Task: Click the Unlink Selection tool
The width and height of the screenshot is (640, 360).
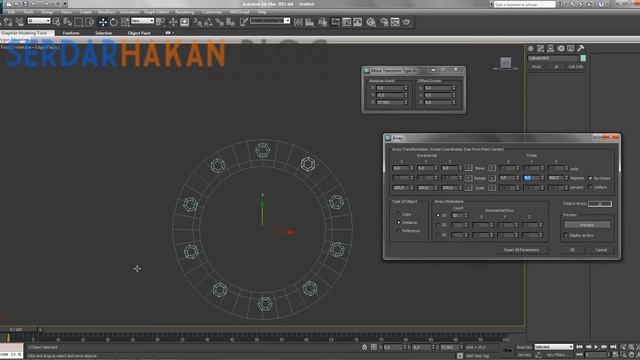Action: click(x=8, y=22)
